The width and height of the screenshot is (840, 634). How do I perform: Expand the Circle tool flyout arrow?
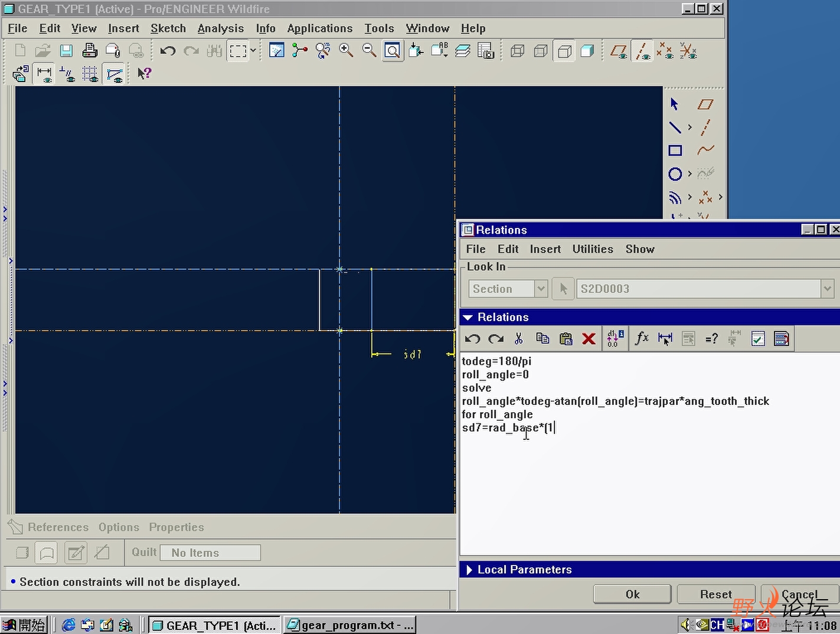[x=689, y=174]
